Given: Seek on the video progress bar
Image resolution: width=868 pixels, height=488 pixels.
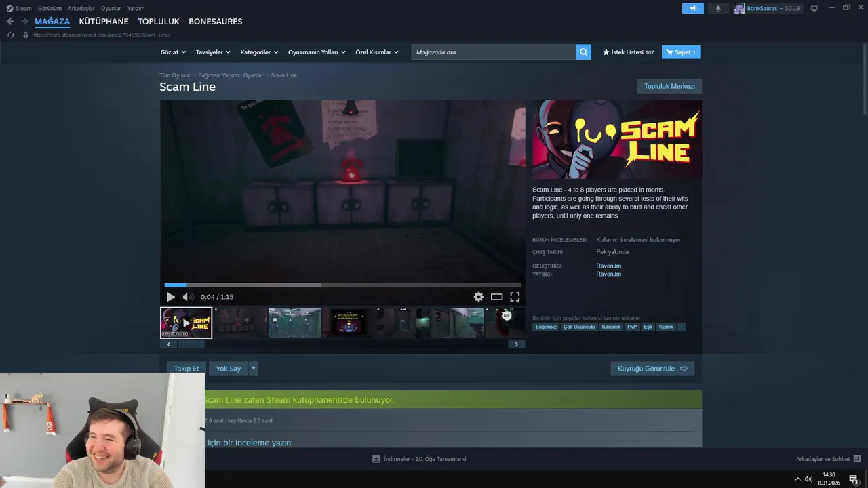Looking at the screenshot, I should point(342,285).
